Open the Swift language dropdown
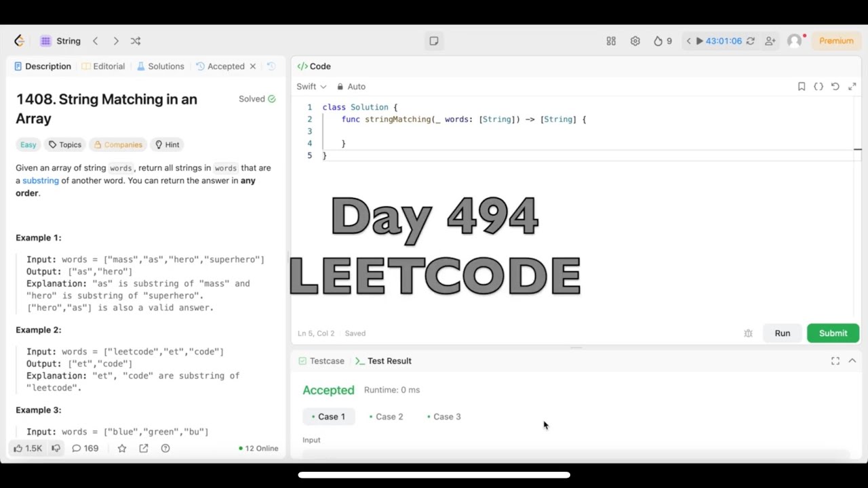The image size is (868, 488). pos(311,87)
